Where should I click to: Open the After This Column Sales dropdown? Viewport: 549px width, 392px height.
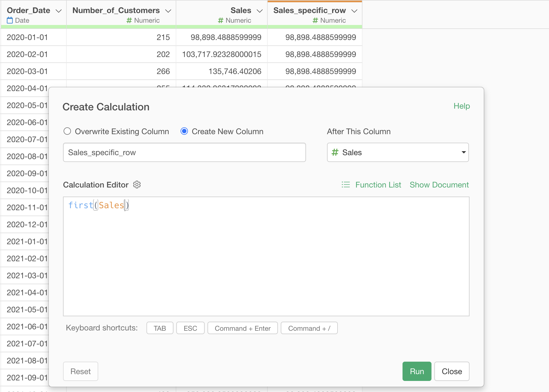click(x=398, y=152)
